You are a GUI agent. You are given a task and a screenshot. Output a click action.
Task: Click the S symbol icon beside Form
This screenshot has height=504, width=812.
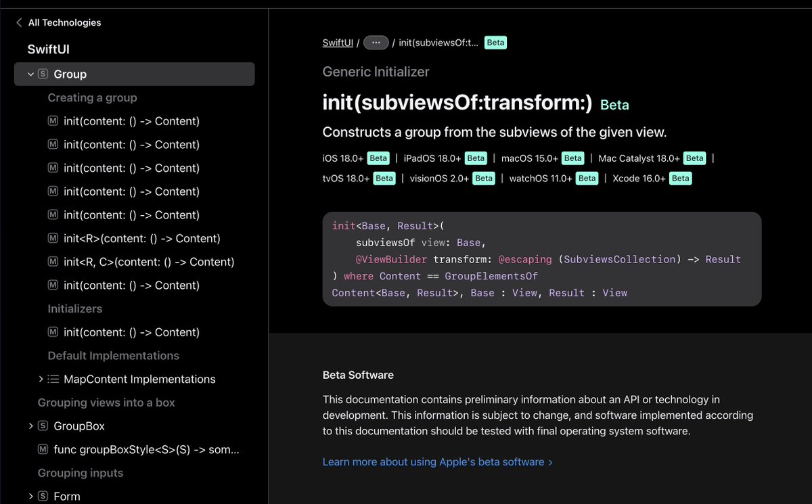point(43,496)
